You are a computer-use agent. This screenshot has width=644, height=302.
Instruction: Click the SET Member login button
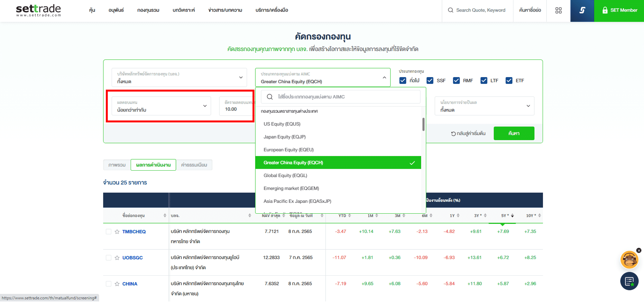tap(619, 11)
